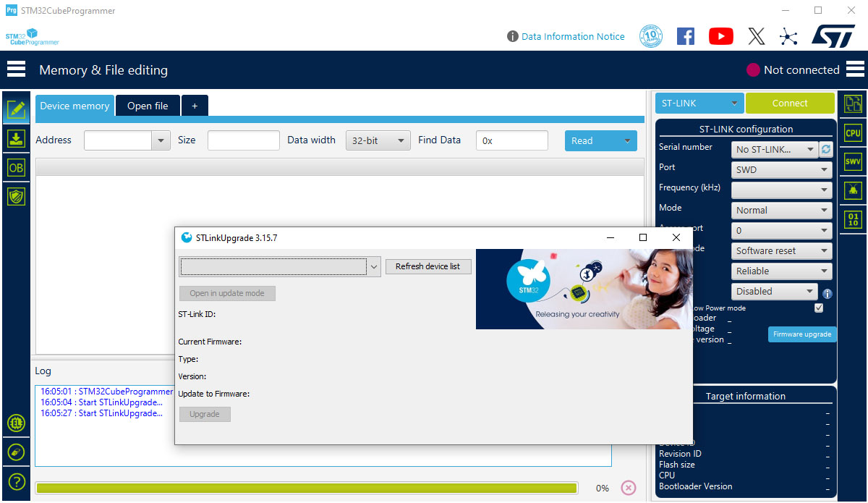Open the Option Bytes (OB) panel
This screenshot has height=503, width=868.
coord(16,167)
